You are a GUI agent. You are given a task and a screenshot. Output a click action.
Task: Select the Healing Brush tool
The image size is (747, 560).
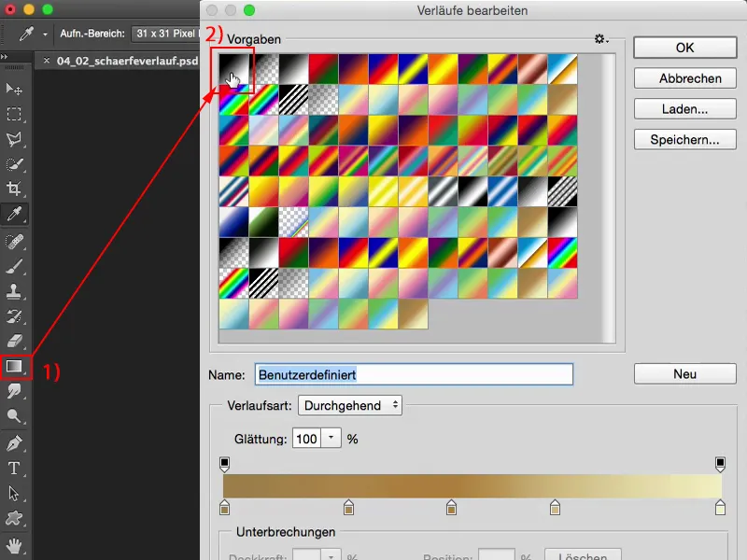14,242
